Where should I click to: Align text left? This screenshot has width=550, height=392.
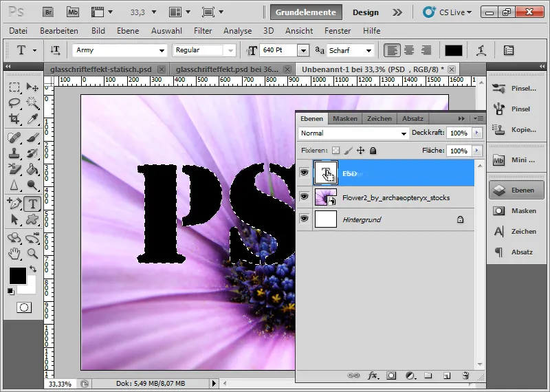pos(392,50)
